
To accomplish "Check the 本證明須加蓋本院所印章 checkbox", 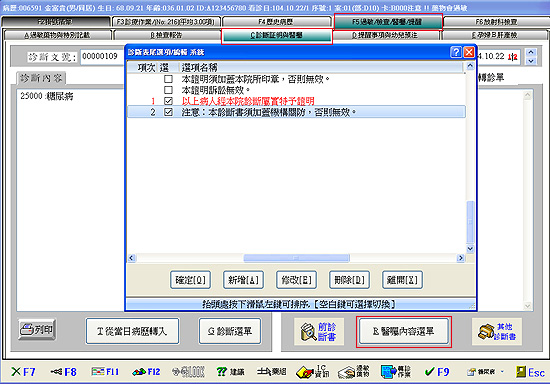I will (168, 79).
